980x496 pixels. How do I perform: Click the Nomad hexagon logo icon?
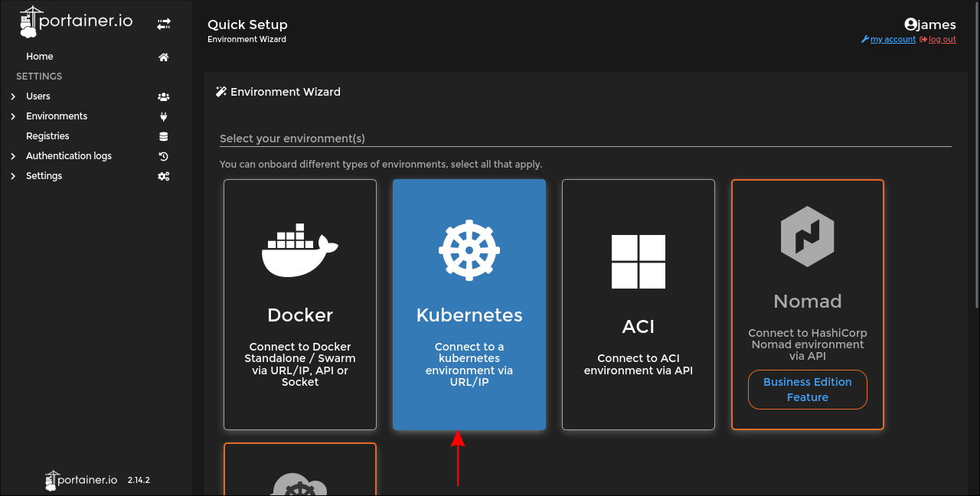point(807,236)
